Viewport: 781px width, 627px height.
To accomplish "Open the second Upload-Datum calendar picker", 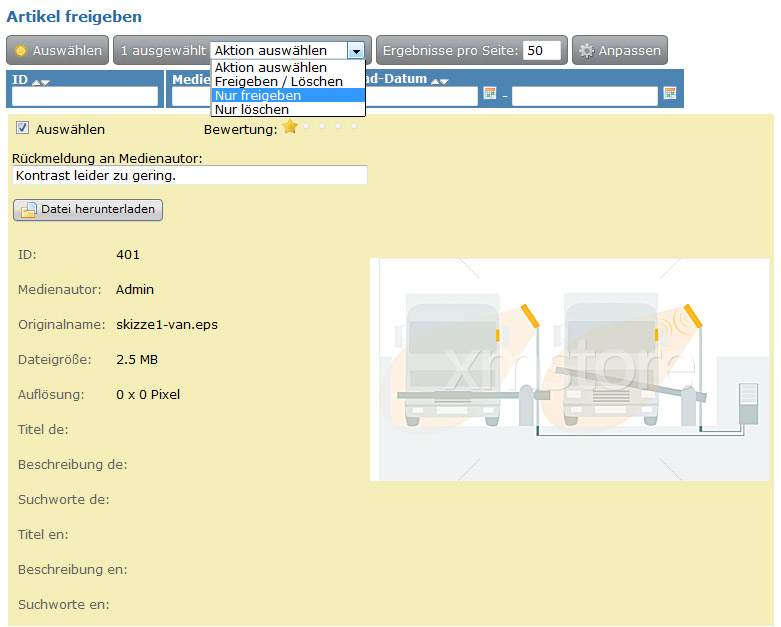I will coord(670,93).
